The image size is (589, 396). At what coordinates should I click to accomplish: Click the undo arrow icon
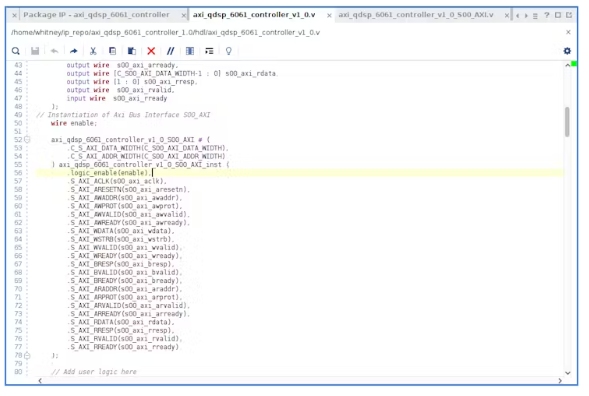54,51
